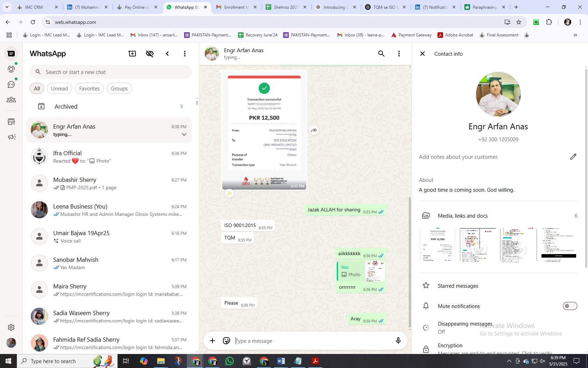Click the Windows Start button
This screenshot has height=368, width=588.
(8, 361)
